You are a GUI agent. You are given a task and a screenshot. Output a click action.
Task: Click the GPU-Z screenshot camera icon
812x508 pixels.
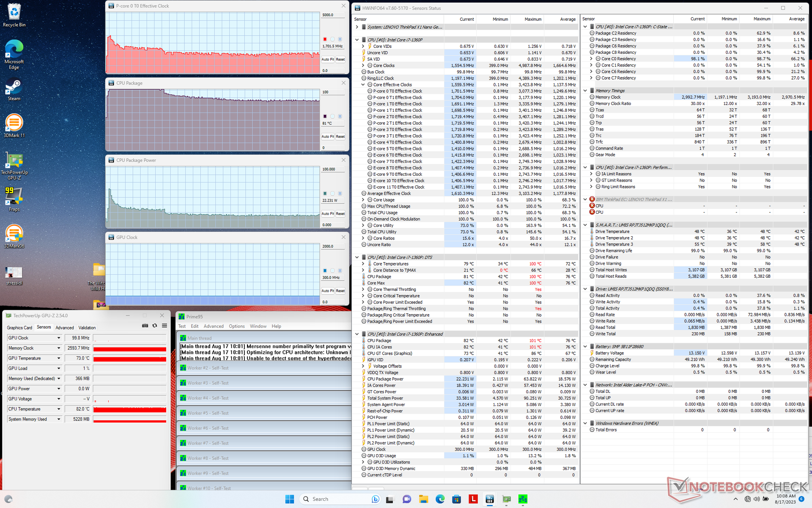[145, 326]
